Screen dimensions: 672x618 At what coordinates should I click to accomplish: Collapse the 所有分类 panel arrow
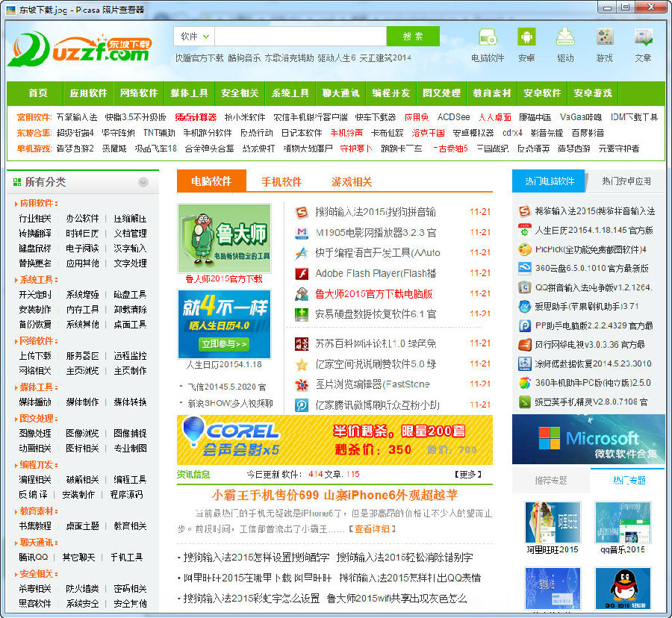click(143, 182)
